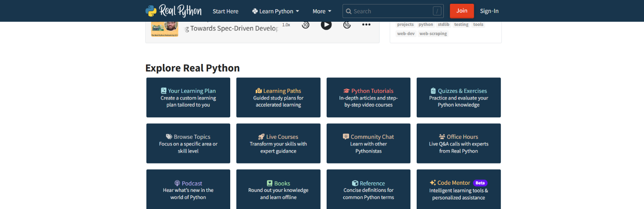Select the web-scraping tag
644x209 pixels.
pos(433,34)
